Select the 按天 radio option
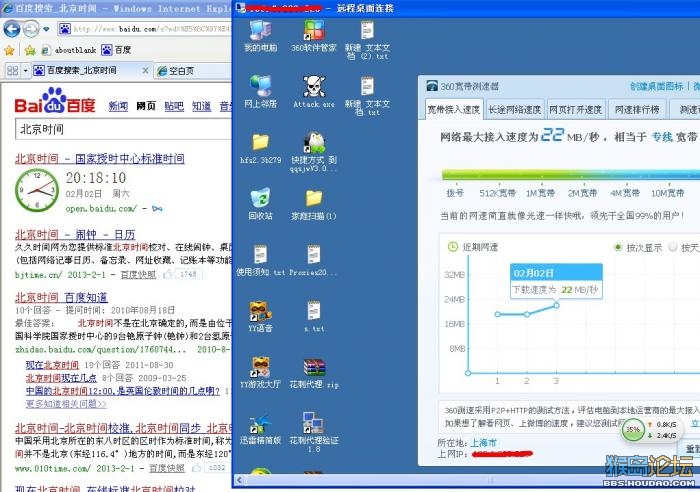700x492 pixels. point(673,247)
